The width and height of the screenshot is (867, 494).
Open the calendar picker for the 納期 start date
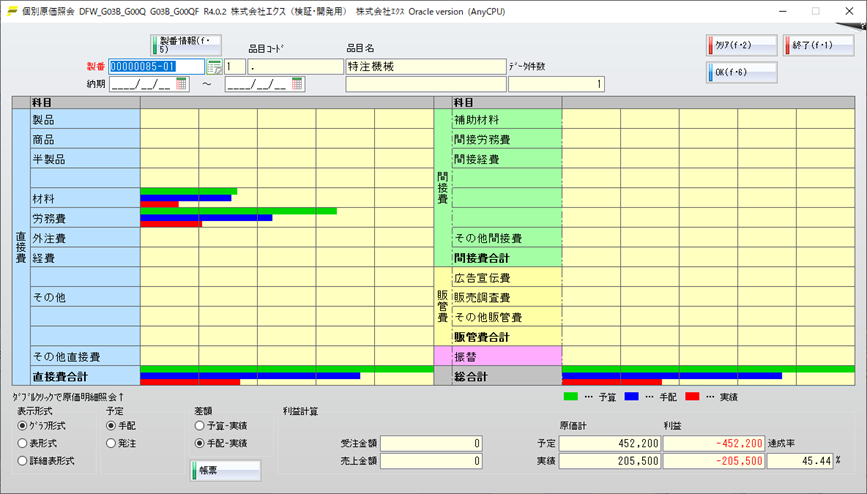tap(181, 84)
